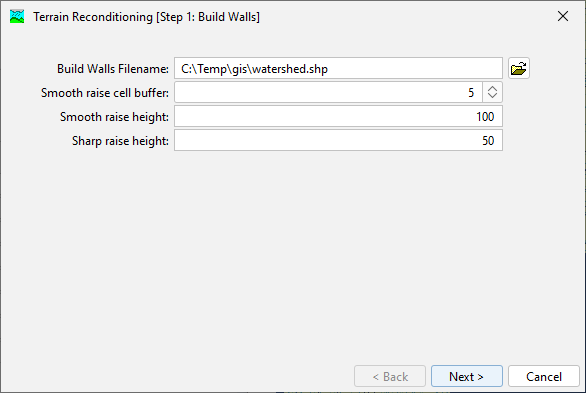Click the 'Smooth raise height:' label

[114, 117]
